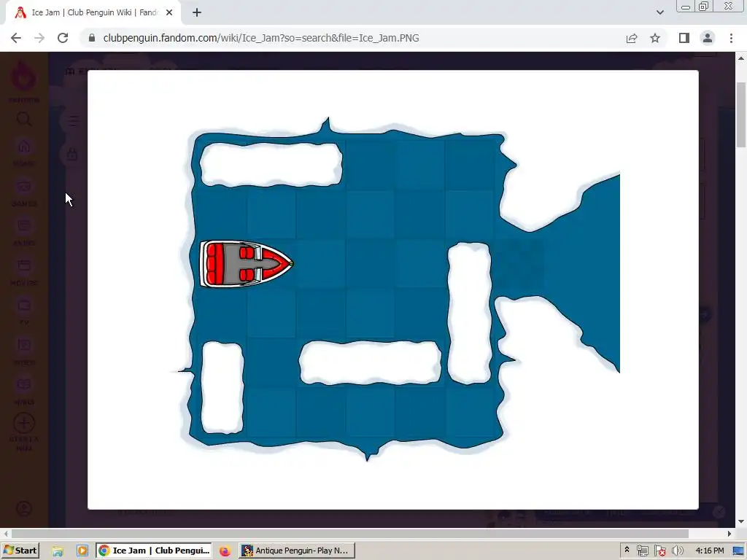Launch the media player taskbar icon
Image resolution: width=747 pixels, height=560 pixels.
82,551
